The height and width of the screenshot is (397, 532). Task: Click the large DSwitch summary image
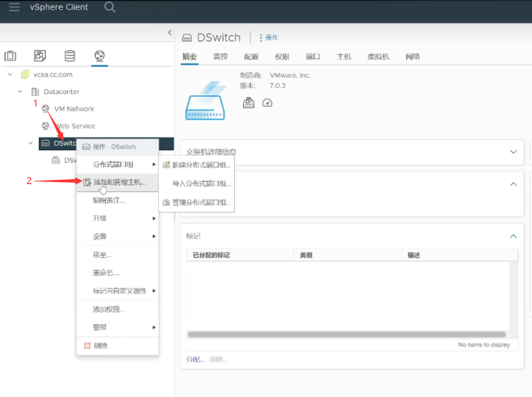(205, 101)
